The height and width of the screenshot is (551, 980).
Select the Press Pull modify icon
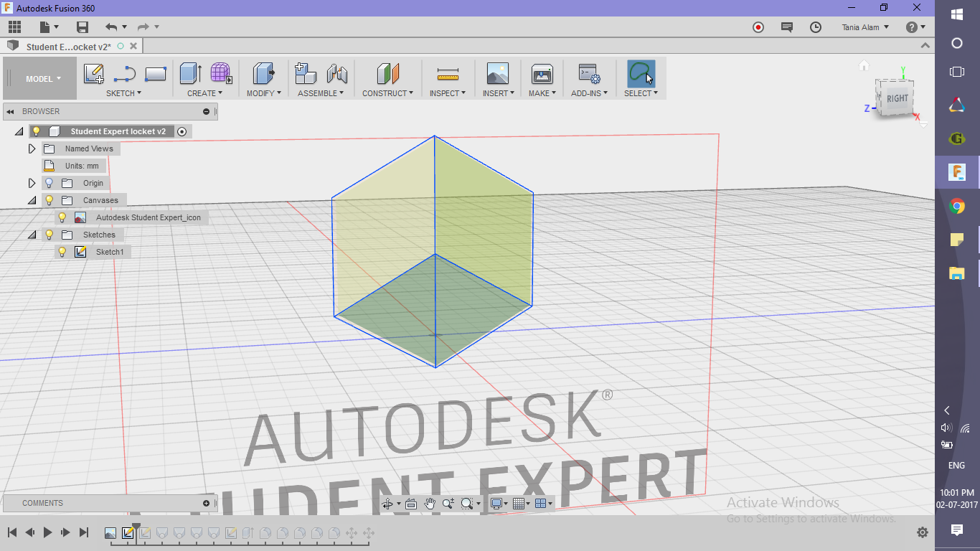click(264, 74)
